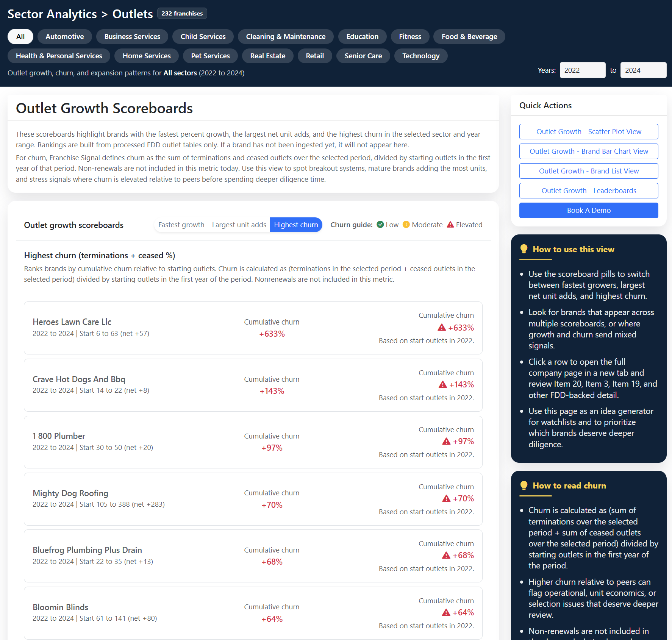Open Outlet Growth Leaderboards
Image resolution: width=672 pixels, height=640 pixels.
pyautogui.click(x=589, y=191)
